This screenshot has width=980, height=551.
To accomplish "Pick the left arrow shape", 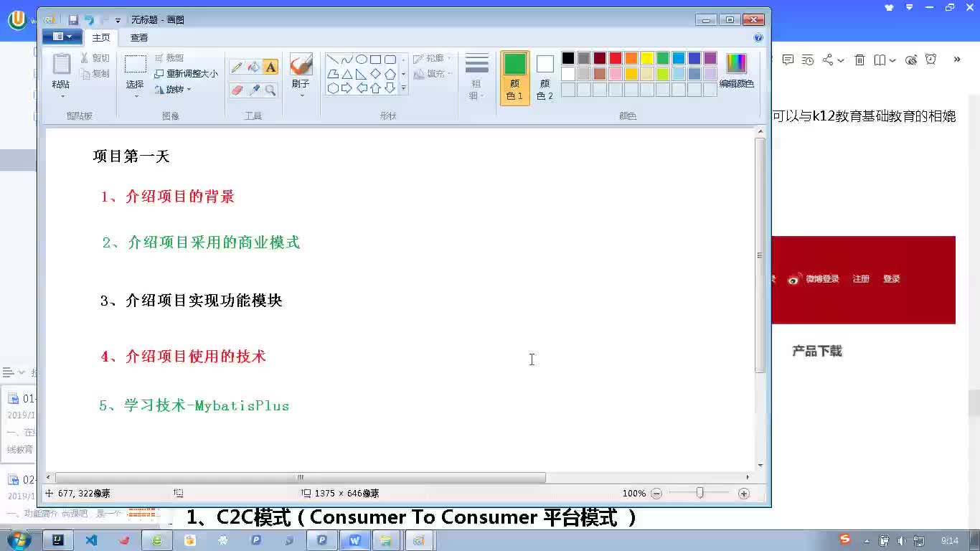I will tap(362, 88).
